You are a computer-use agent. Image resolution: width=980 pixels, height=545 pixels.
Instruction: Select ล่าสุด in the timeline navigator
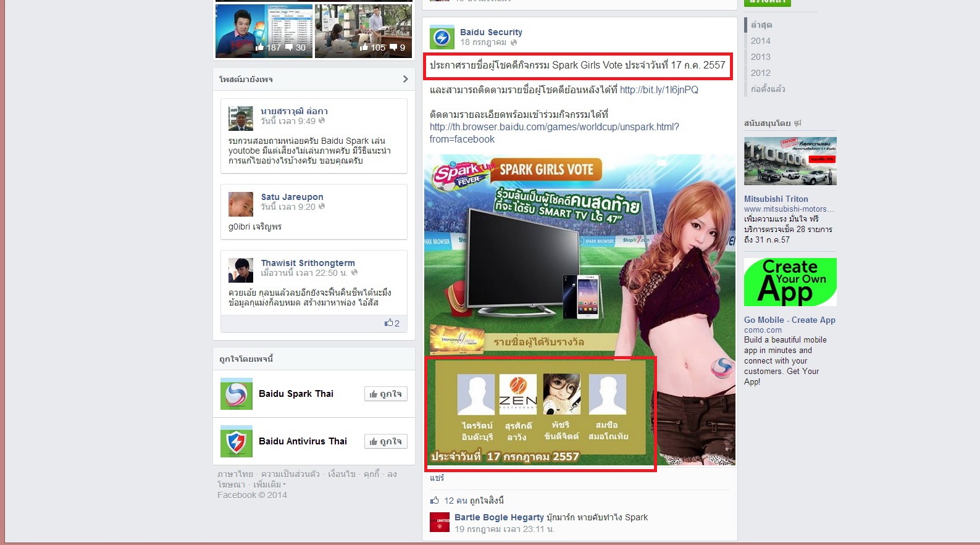tap(761, 25)
